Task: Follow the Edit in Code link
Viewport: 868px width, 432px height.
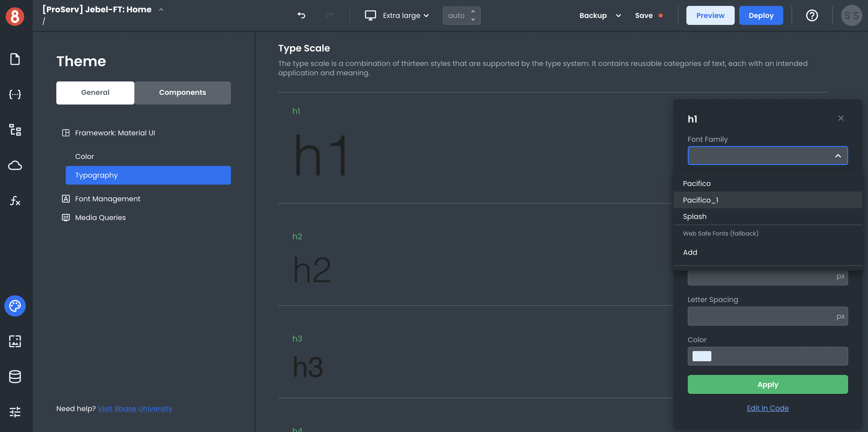Action: coord(767,408)
